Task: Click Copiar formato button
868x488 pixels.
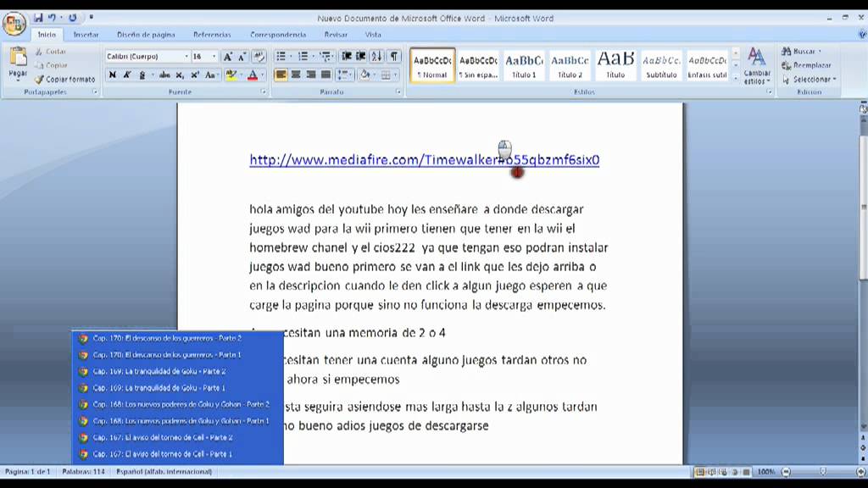Action: (64, 80)
